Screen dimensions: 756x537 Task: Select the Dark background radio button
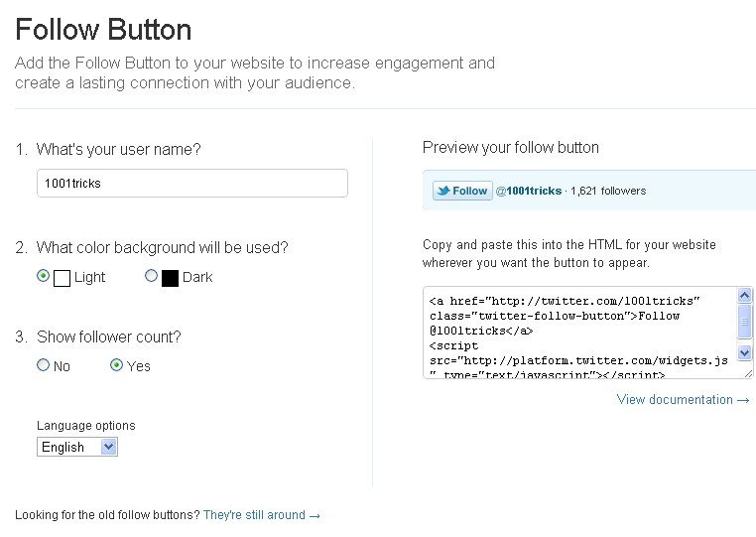click(x=151, y=277)
